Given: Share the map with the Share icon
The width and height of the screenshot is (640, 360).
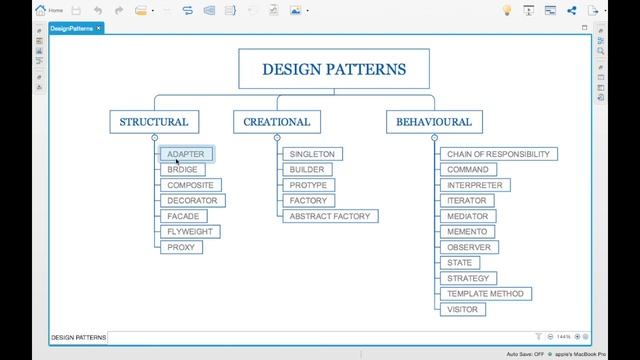Looking at the screenshot, I should click(571, 11).
